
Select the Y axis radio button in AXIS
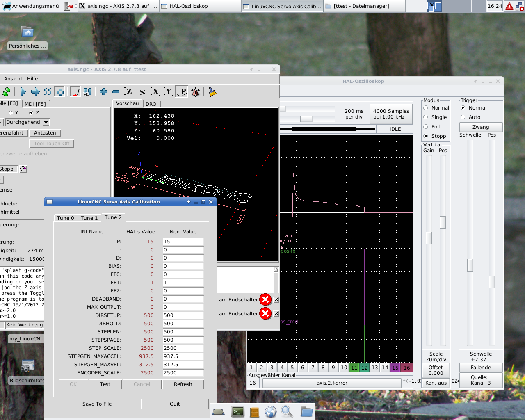point(11,113)
